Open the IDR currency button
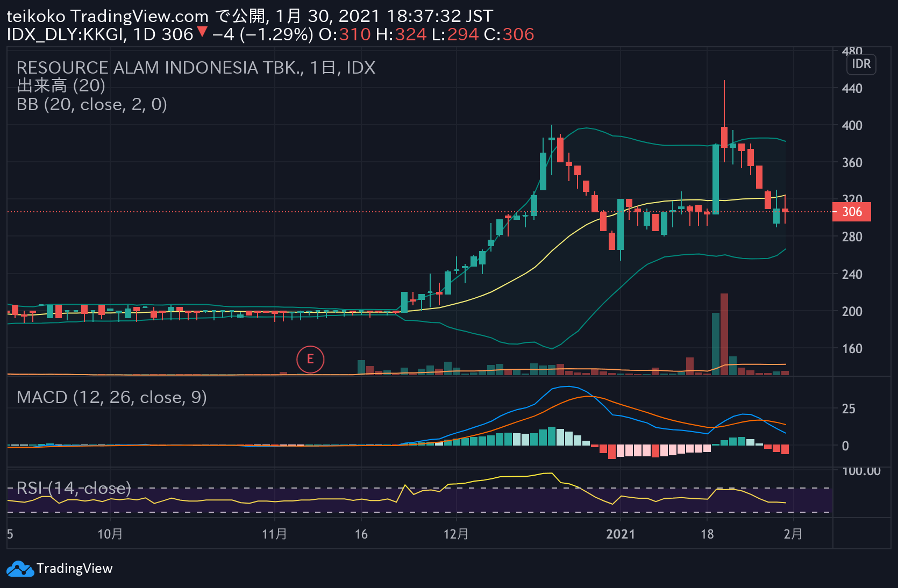The image size is (898, 588). pos(861,64)
